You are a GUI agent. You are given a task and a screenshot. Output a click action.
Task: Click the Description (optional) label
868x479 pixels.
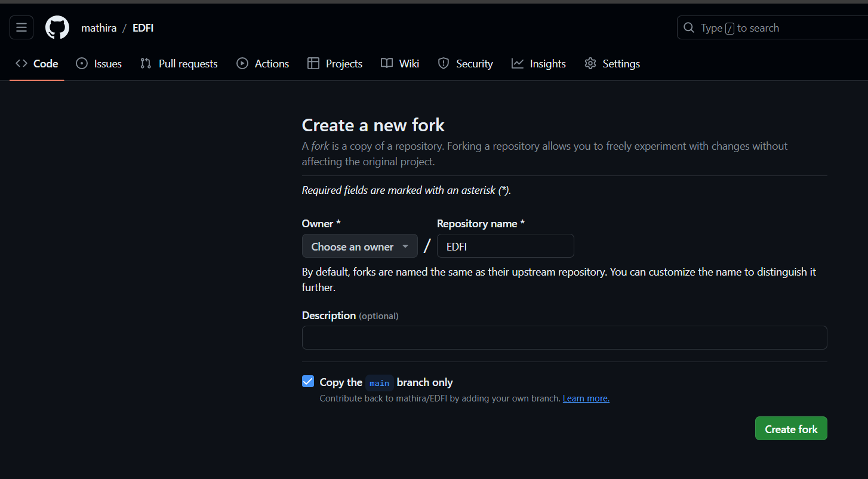click(x=350, y=316)
